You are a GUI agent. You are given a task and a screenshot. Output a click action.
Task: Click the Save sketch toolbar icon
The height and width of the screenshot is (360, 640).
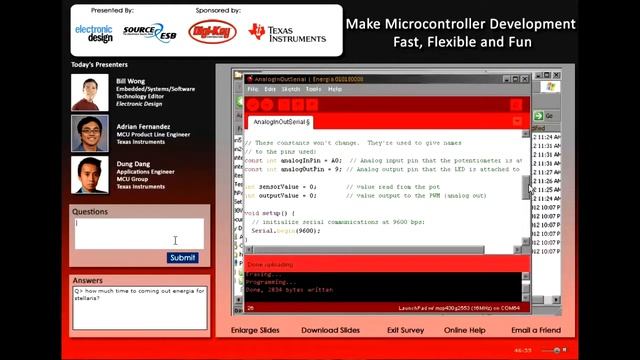click(312, 105)
